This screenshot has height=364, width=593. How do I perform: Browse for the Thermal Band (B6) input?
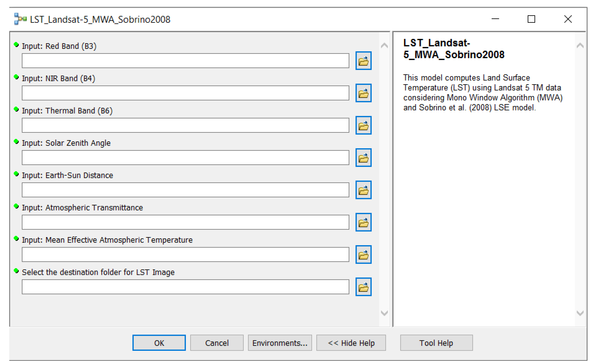pyautogui.click(x=364, y=125)
